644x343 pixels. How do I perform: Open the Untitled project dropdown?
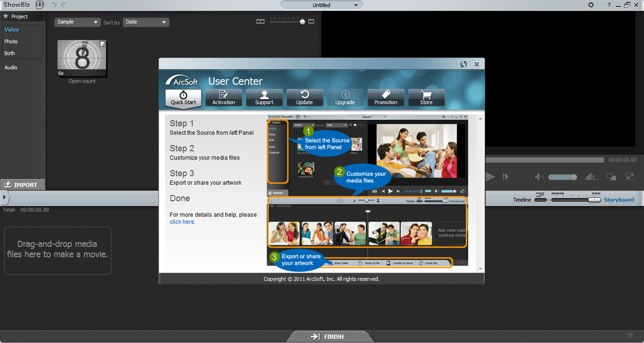coord(321,5)
